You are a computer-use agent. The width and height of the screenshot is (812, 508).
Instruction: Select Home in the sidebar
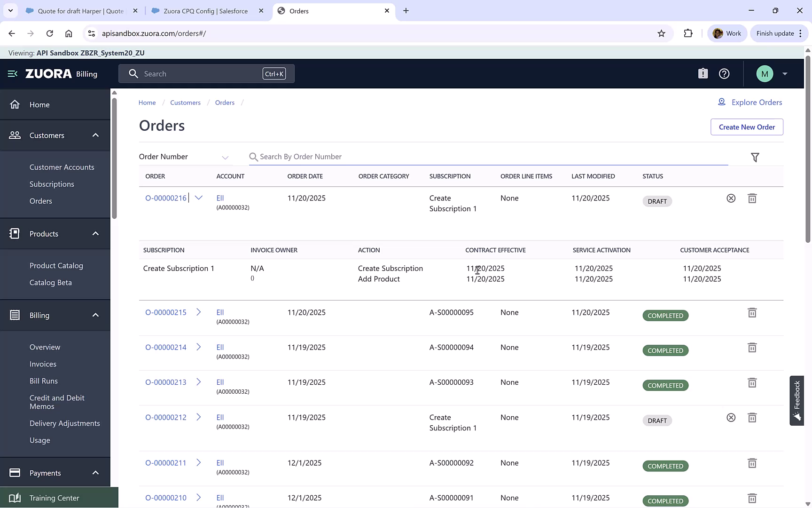point(39,104)
